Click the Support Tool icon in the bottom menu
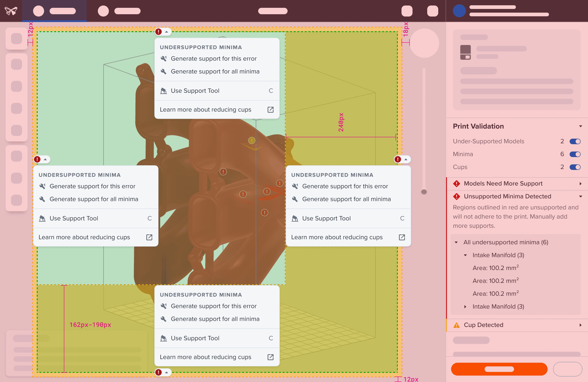588x382 pixels. pyautogui.click(x=164, y=338)
